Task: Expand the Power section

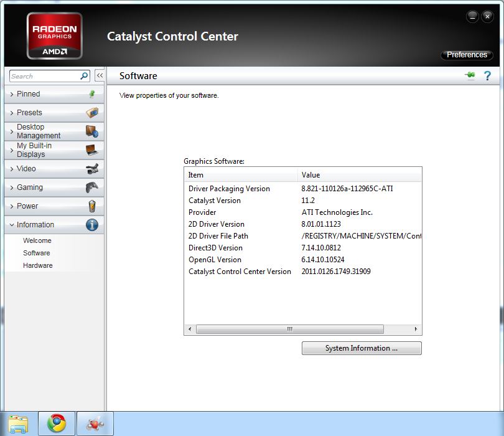Action: [x=54, y=206]
